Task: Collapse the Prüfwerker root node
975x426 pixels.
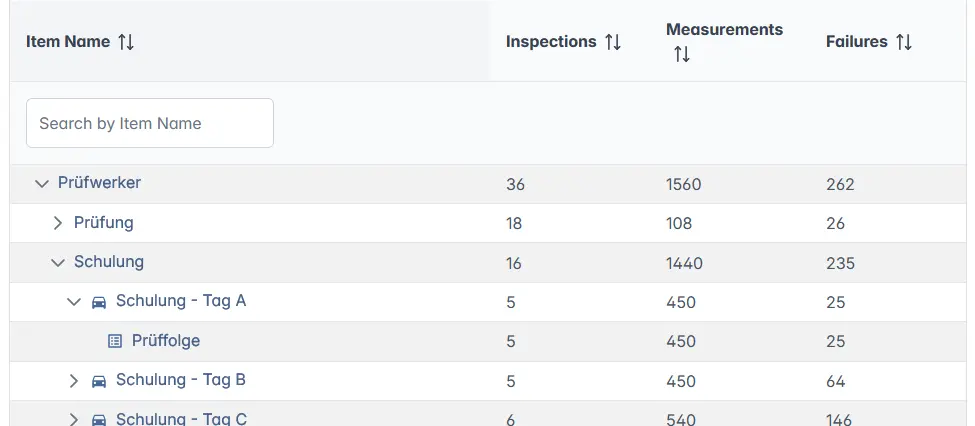Action: (41, 184)
